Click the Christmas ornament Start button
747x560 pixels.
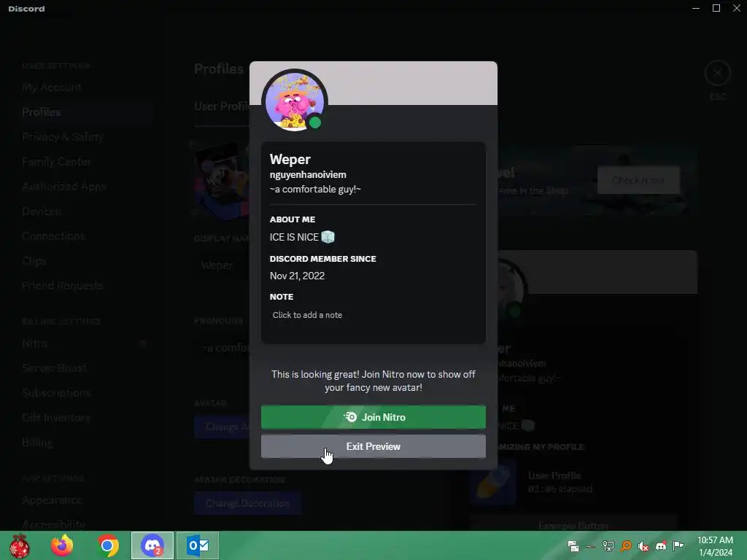[x=20, y=545]
